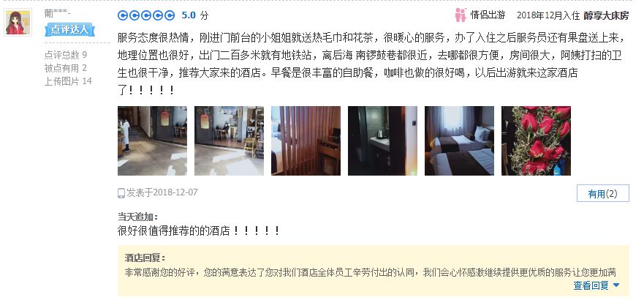Click the first rating circle icon
Image resolution: width=644 pixels, height=300 pixels.
click(x=123, y=15)
